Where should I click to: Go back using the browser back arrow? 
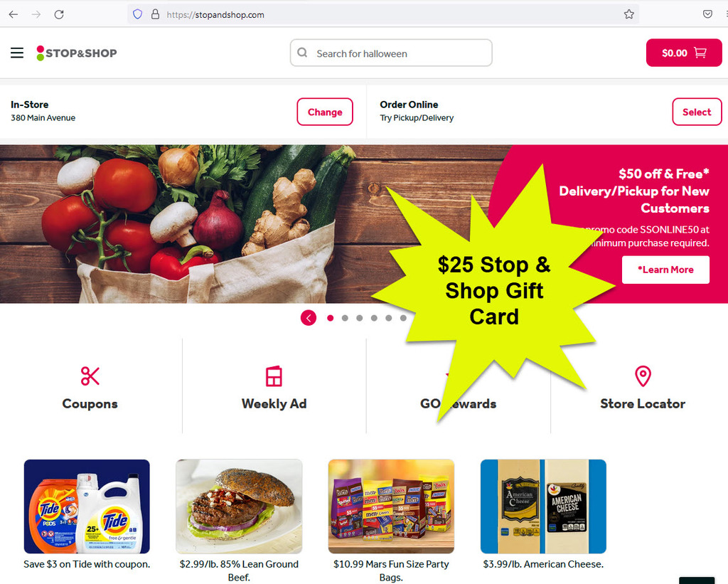click(14, 14)
